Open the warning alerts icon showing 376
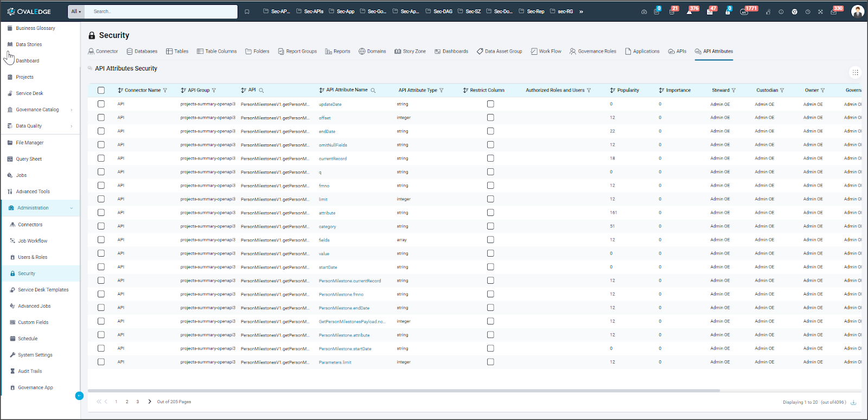 point(690,11)
